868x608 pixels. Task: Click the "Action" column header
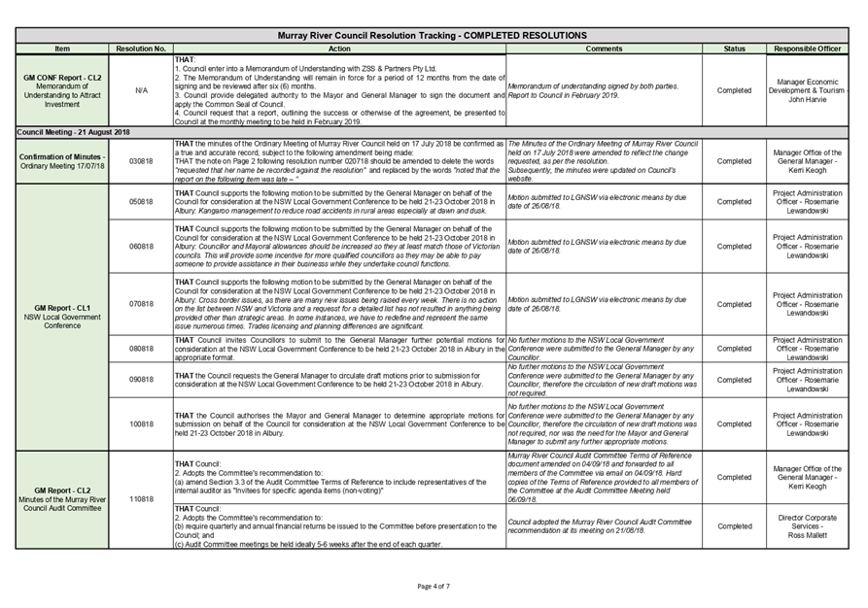click(x=340, y=49)
